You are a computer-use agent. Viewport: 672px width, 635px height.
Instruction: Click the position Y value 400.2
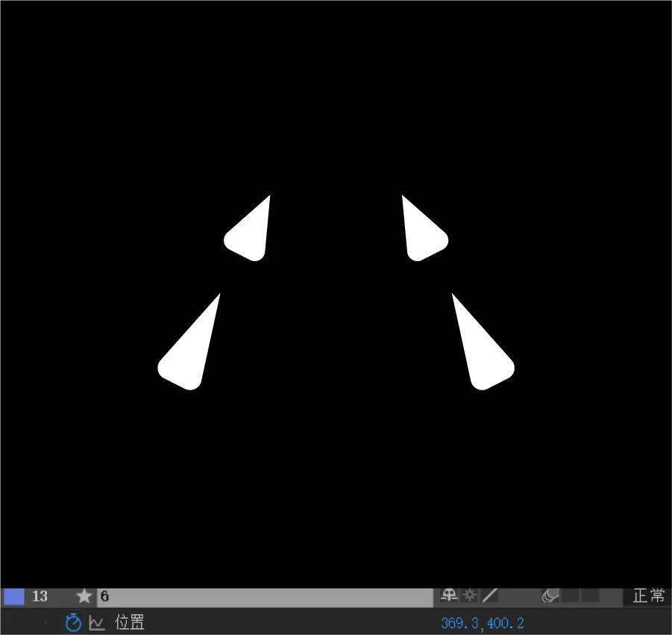point(507,622)
